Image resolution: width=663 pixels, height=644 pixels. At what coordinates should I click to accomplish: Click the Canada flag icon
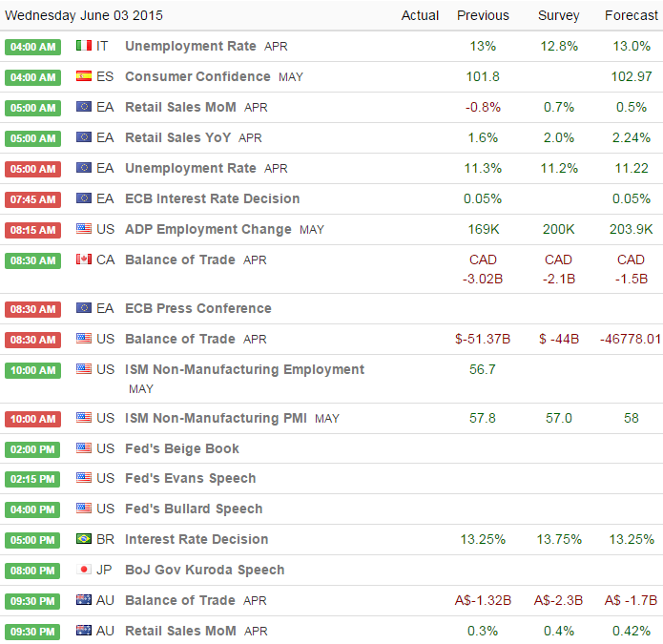tap(83, 260)
